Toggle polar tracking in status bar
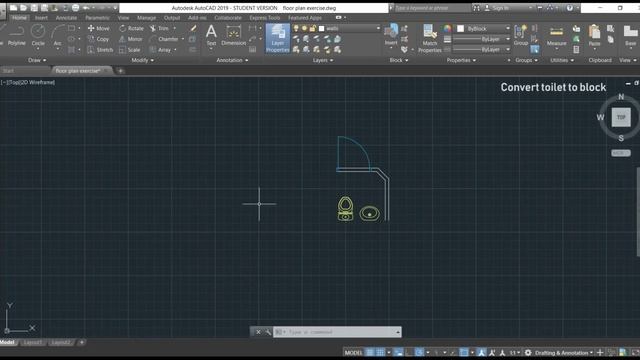This screenshot has width=640, height=360. coord(419,353)
